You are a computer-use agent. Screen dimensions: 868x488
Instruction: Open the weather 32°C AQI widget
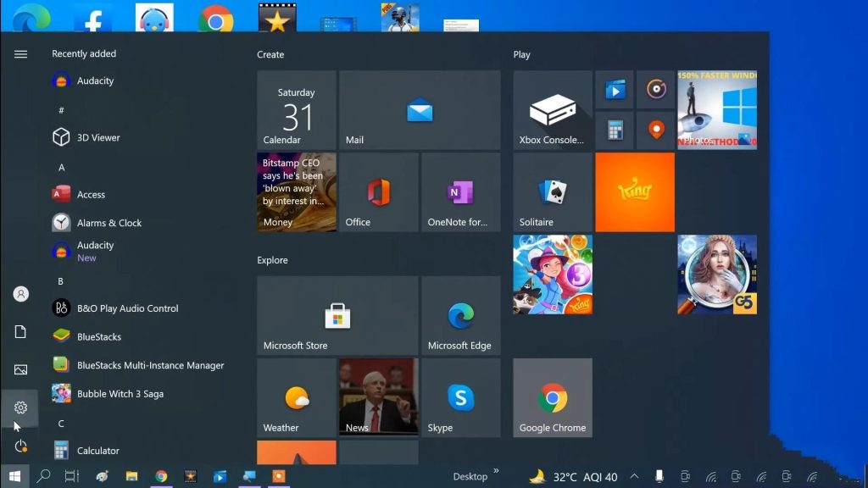[x=574, y=476]
